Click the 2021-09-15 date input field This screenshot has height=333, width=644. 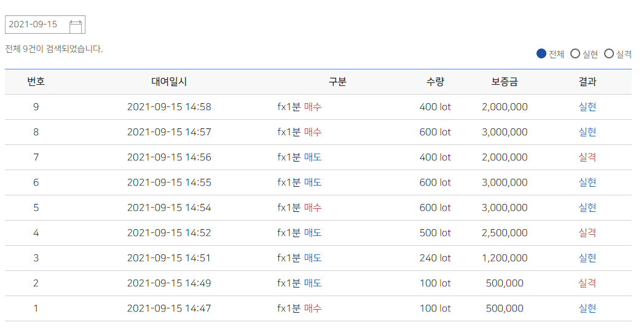(x=45, y=25)
